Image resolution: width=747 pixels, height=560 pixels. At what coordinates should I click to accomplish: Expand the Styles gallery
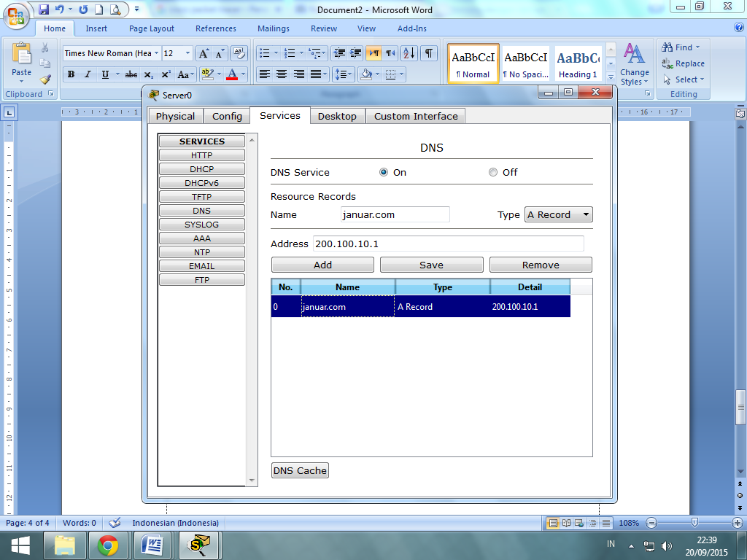[611, 77]
